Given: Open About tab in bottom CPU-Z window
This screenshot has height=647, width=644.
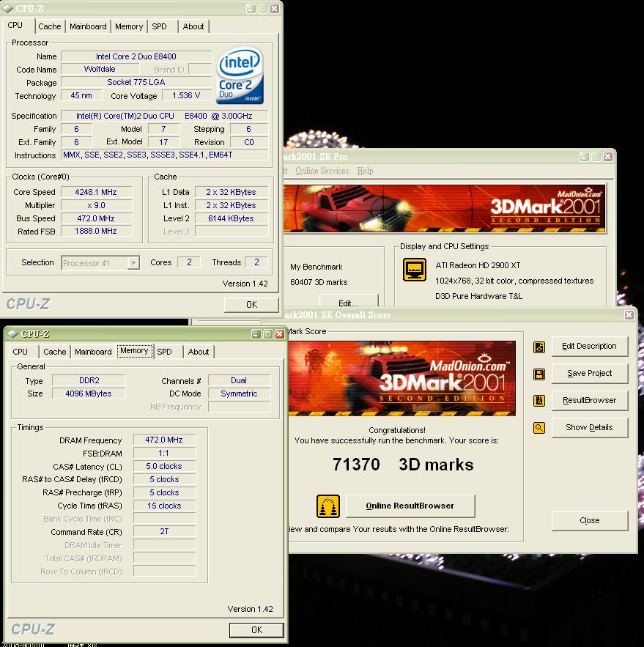Looking at the screenshot, I should pyautogui.click(x=198, y=352).
